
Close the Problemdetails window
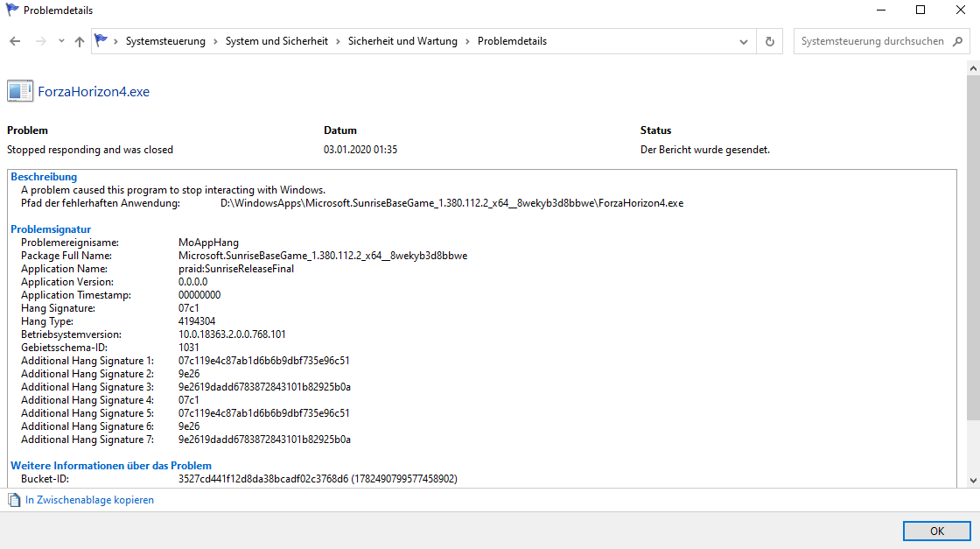pyautogui.click(x=961, y=10)
